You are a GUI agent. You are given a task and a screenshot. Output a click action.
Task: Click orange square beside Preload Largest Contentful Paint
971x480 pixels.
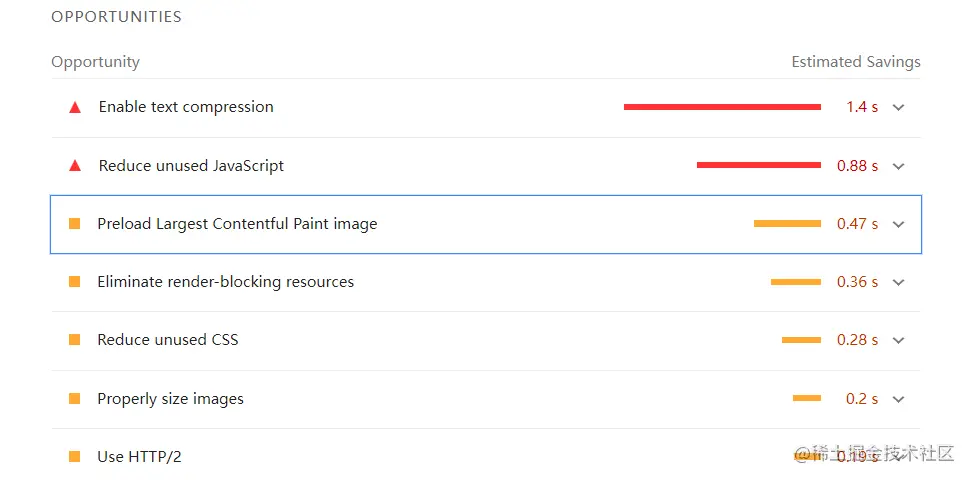tap(74, 224)
